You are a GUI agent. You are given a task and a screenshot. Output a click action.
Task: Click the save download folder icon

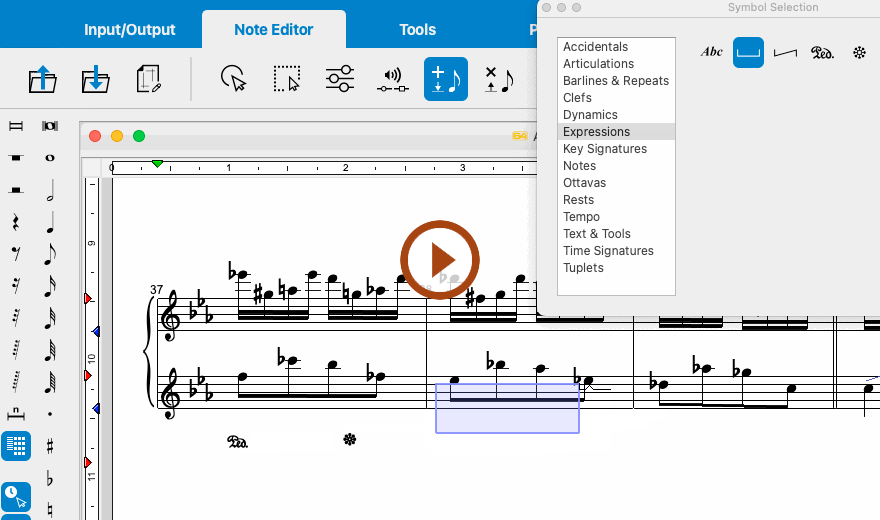(95, 79)
